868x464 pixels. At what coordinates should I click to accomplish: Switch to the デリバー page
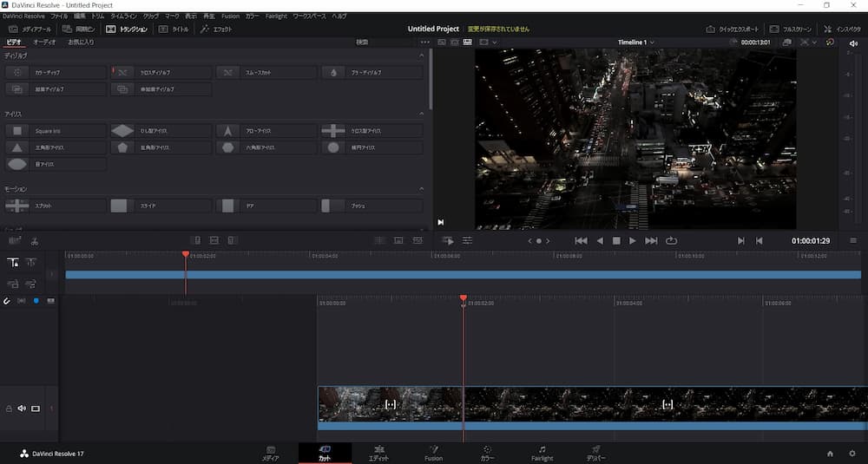pos(595,454)
